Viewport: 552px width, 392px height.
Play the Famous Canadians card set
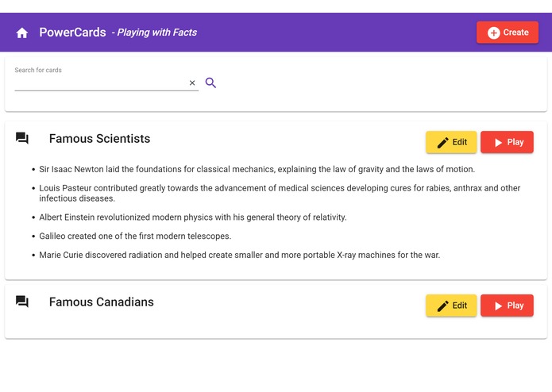(507, 306)
